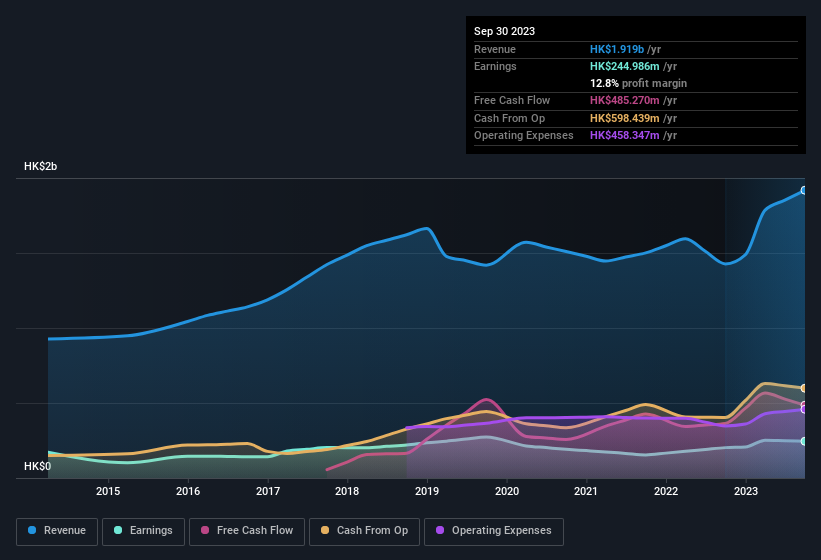Viewport: 821px width, 560px height.
Task: Click the HK$0 y-axis label
Action: [x=37, y=467]
